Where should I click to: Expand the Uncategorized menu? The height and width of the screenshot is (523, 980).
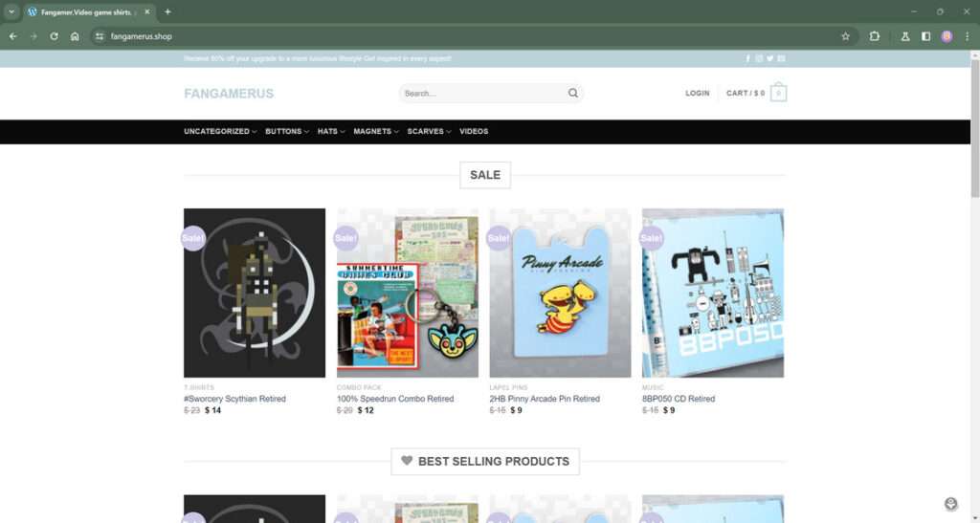tap(220, 131)
